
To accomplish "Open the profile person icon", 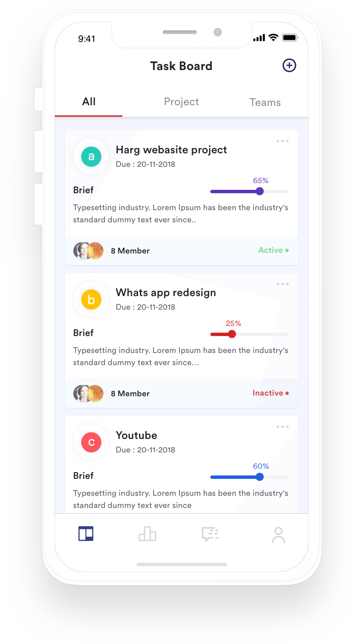I will click(278, 535).
